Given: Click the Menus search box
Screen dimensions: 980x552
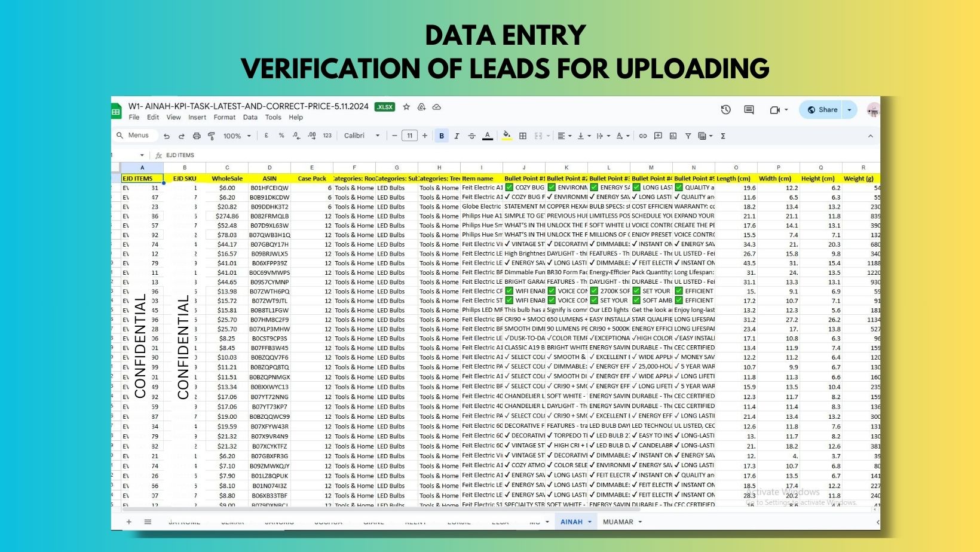Looking at the screenshot, I should [136, 136].
